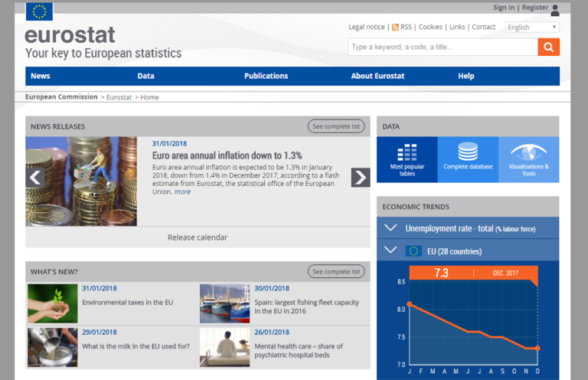Open the Publications menu
The height and width of the screenshot is (380, 588).
pos(266,76)
